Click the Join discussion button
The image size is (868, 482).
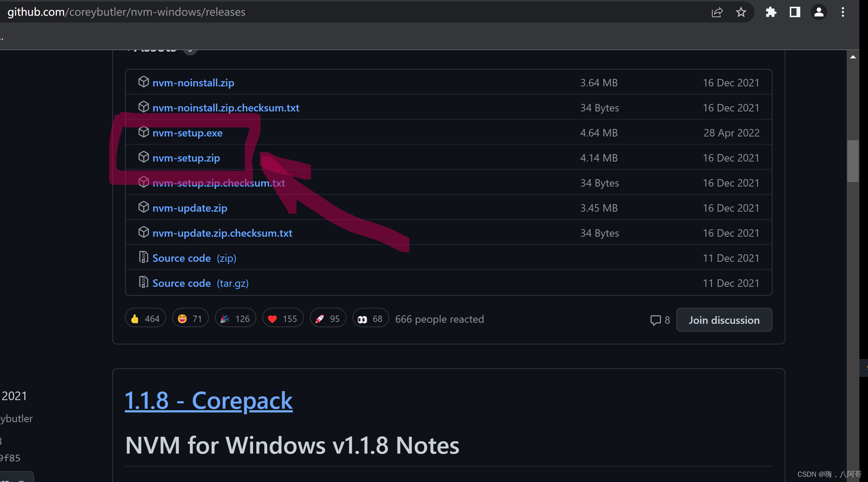point(724,320)
